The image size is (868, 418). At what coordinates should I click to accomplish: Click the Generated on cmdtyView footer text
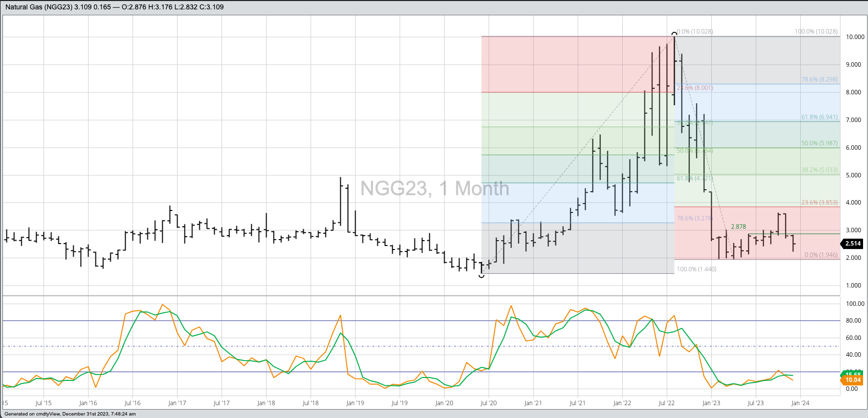(x=70, y=414)
